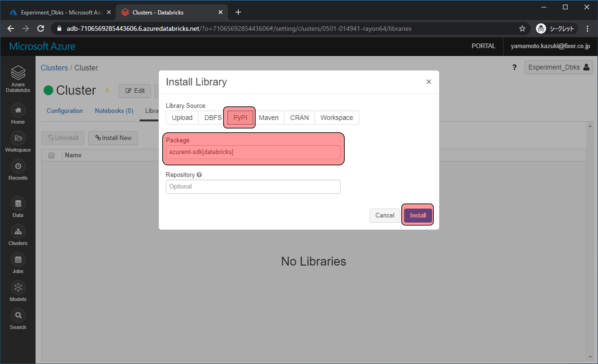The image size is (598, 364).
Task: Click scrollbar up arrow in libraries panel
Action: pyautogui.click(x=590, y=126)
